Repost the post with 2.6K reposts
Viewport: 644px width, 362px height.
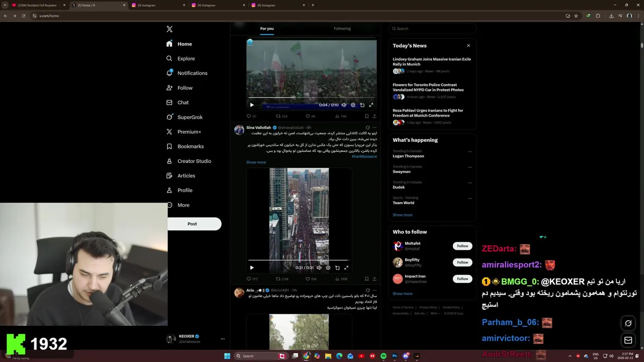(x=282, y=279)
